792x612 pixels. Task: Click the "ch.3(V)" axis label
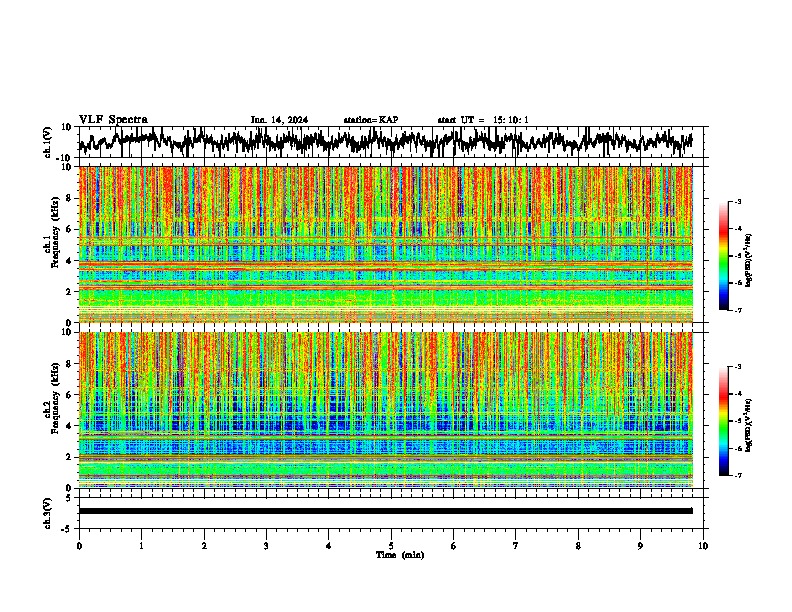tap(48, 514)
